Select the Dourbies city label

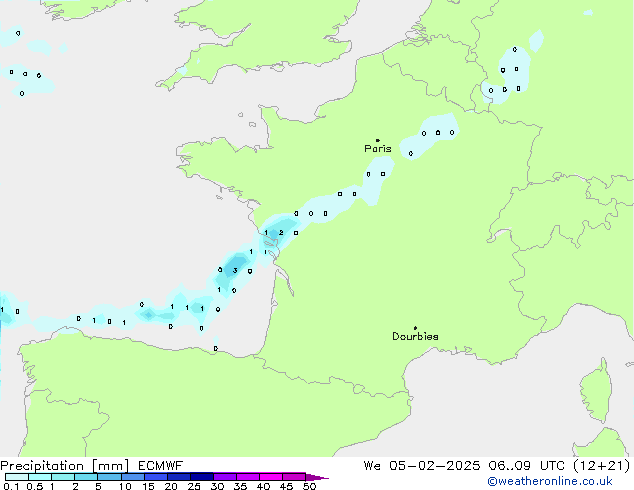[x=415, y=336]
